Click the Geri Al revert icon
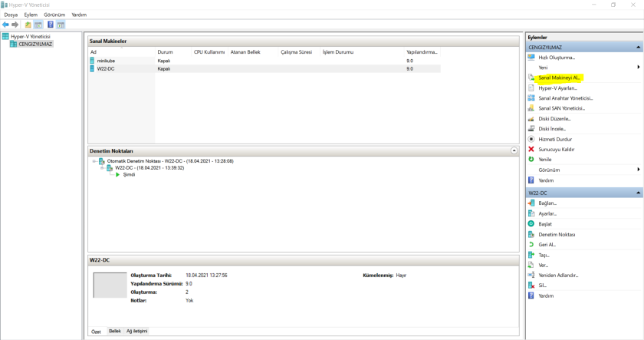 point(531,244)
